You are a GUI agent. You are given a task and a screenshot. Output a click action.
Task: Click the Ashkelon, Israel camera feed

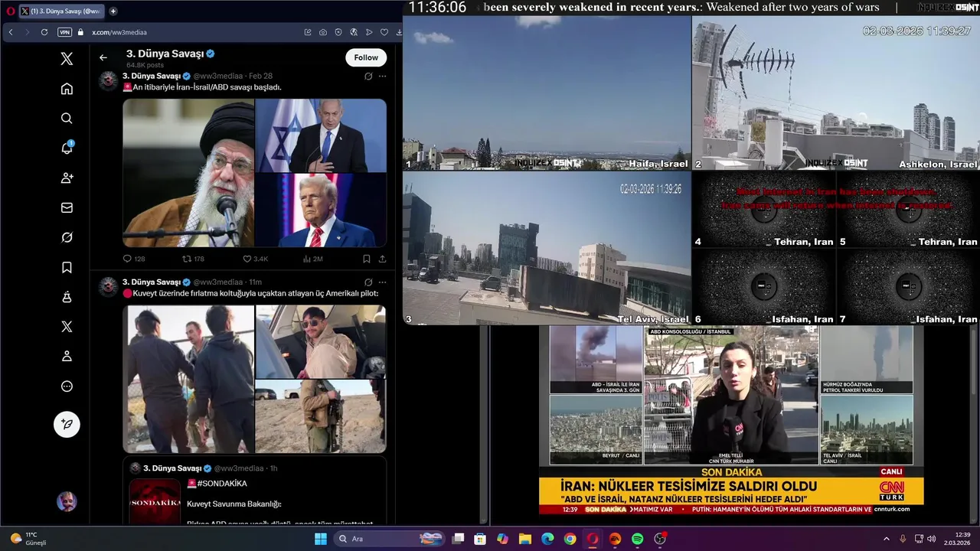click(x=835, y=93)
